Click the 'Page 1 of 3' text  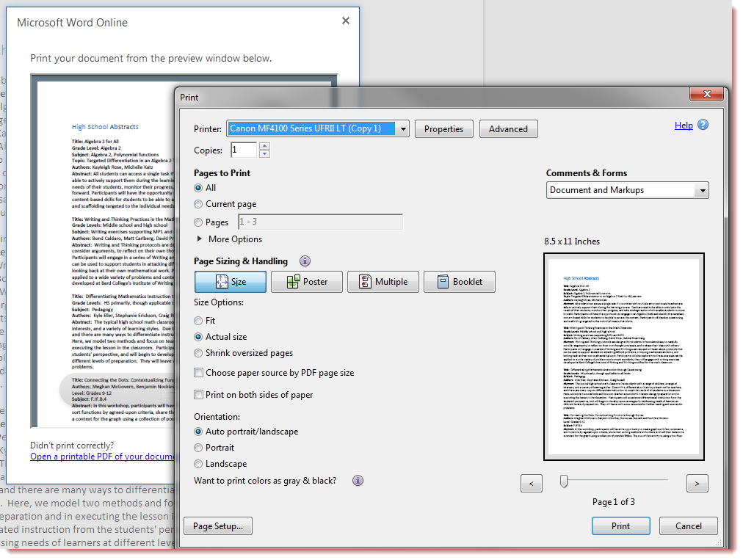click(613, 502)
